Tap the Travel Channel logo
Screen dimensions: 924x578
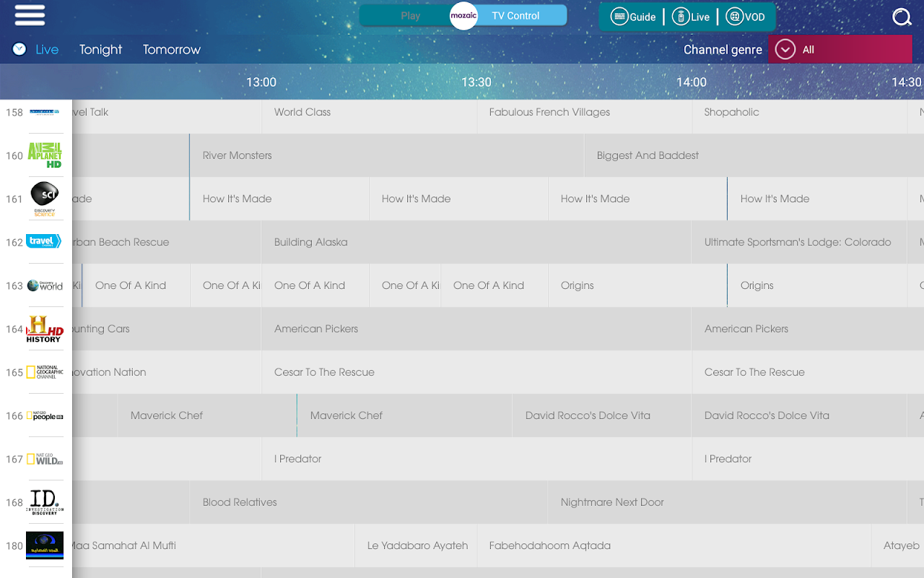coord(43,241)
